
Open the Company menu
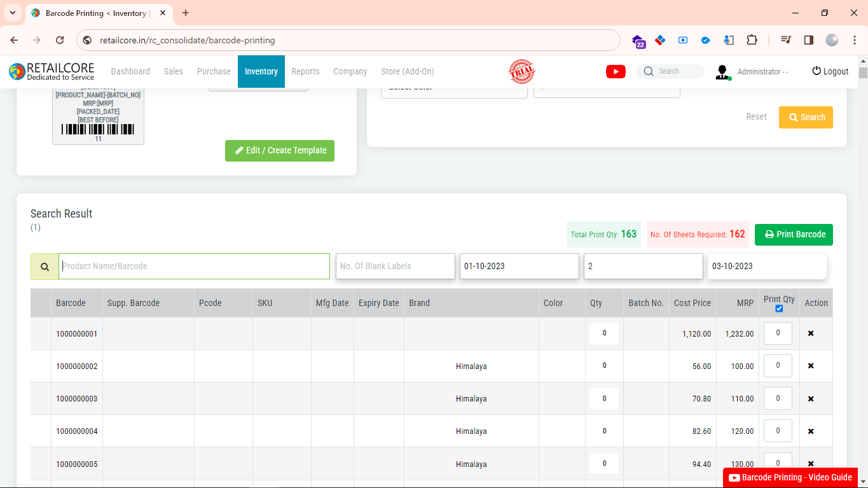[x=350, y=71]
